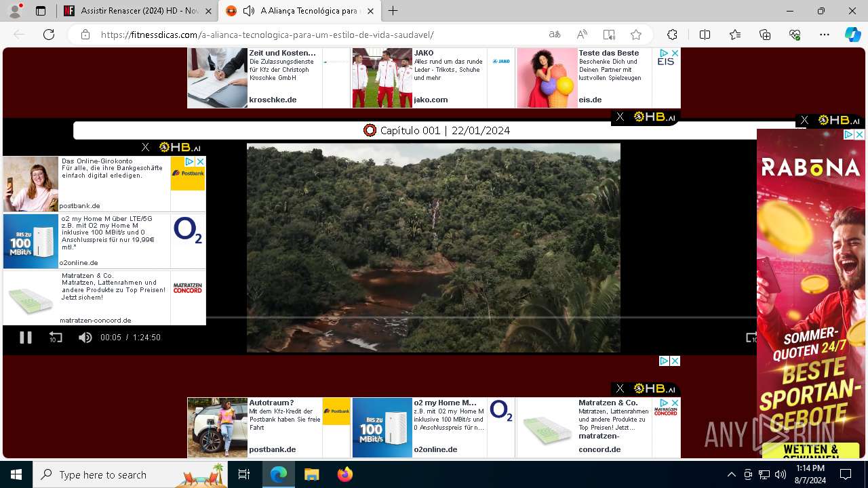Mute the video player volume
The height and width of the screenshot is (488, 868).
coord(85,337)
